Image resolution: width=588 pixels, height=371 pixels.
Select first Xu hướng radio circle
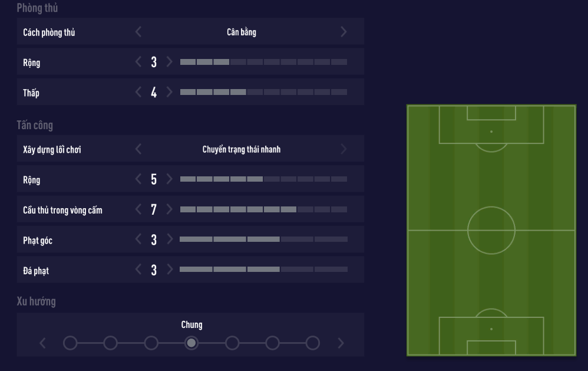[70, 343]
